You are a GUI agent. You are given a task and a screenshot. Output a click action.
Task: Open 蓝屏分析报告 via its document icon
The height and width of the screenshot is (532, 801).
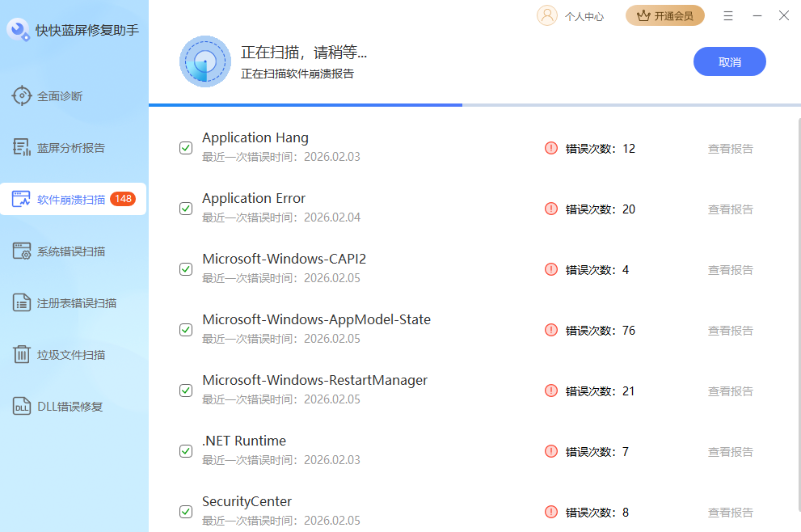[23, 147]
